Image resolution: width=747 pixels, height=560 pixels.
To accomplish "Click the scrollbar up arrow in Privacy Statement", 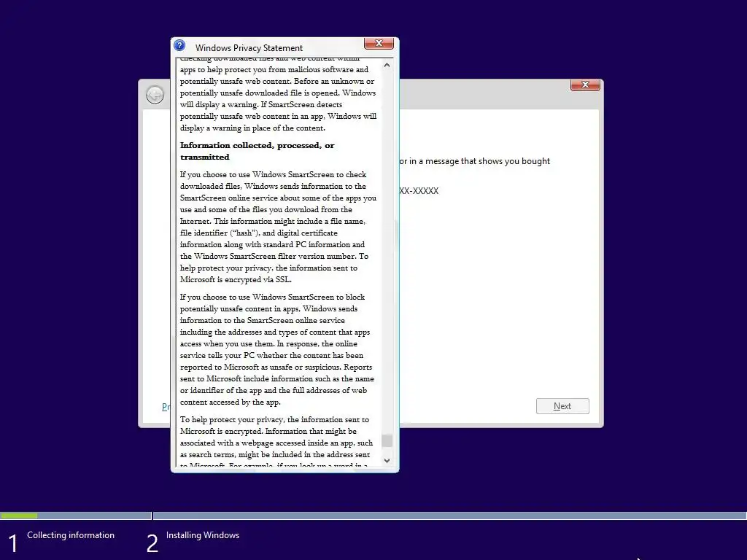I will pos(387,65).
